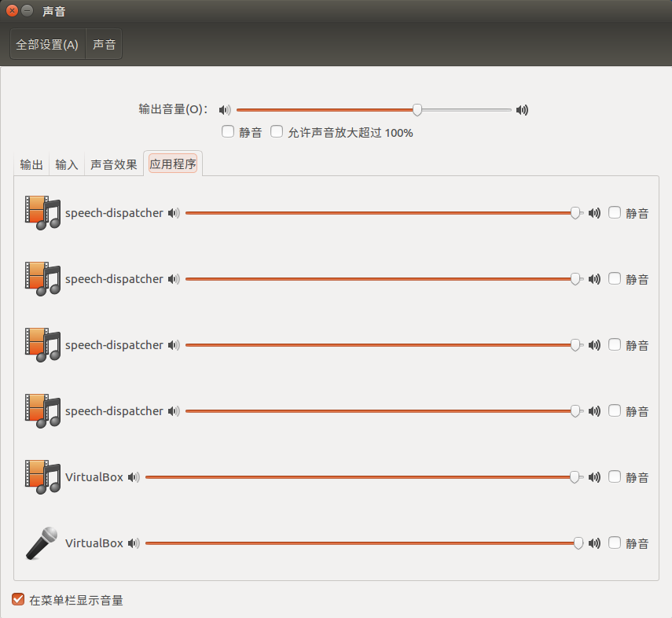Mute the first speech-dispatcher stream

615,212
